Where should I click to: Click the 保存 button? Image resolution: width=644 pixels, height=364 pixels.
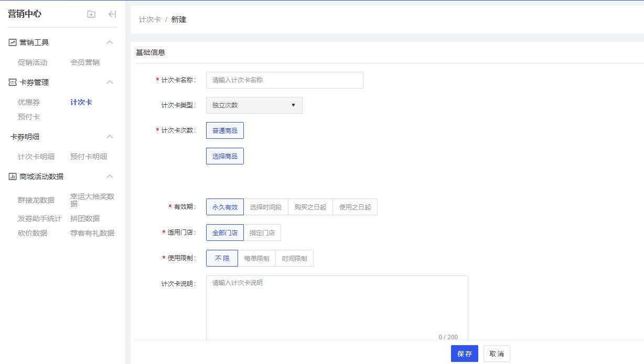464,354
